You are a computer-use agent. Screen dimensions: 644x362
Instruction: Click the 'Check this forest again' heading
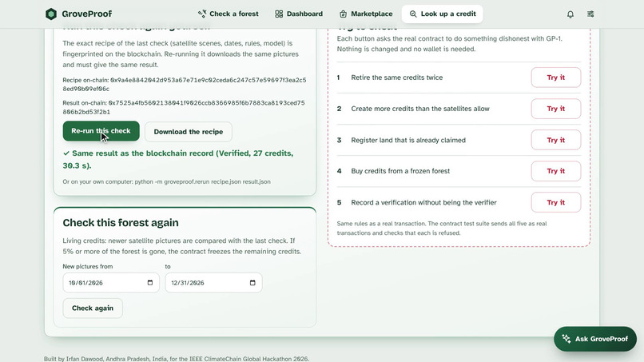tap(121, 223)
